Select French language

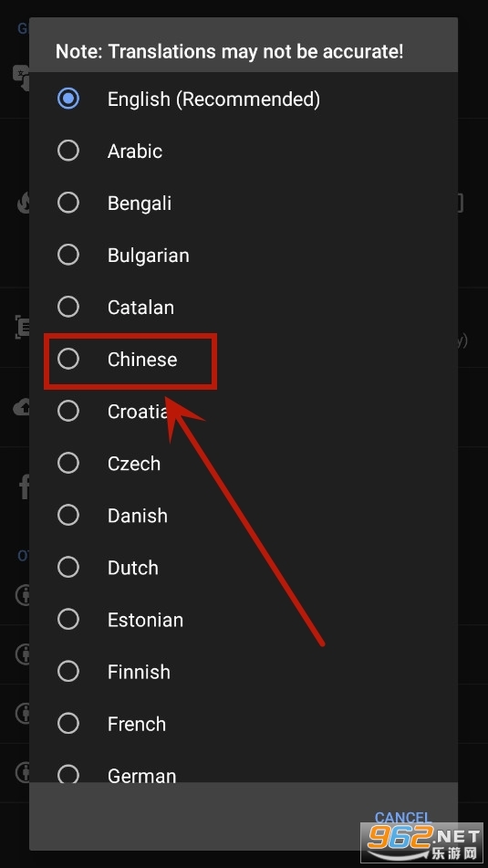click(x=244, y=723)
